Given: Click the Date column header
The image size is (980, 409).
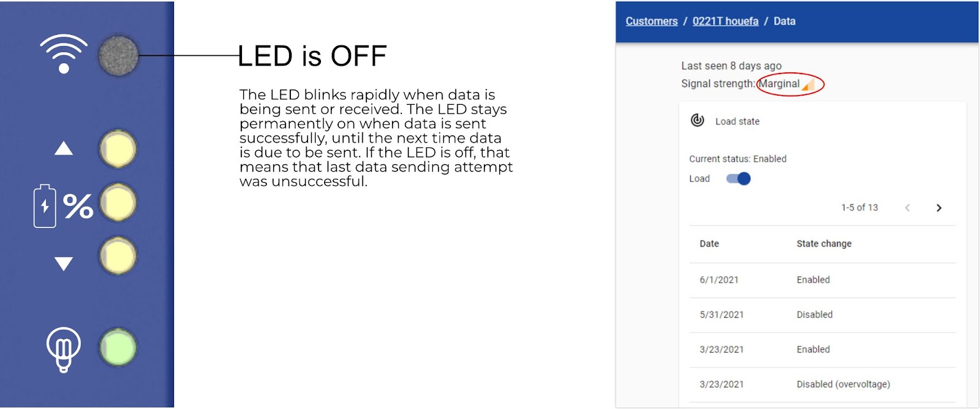Looking at the screenshot, I should tap(709, 243).
